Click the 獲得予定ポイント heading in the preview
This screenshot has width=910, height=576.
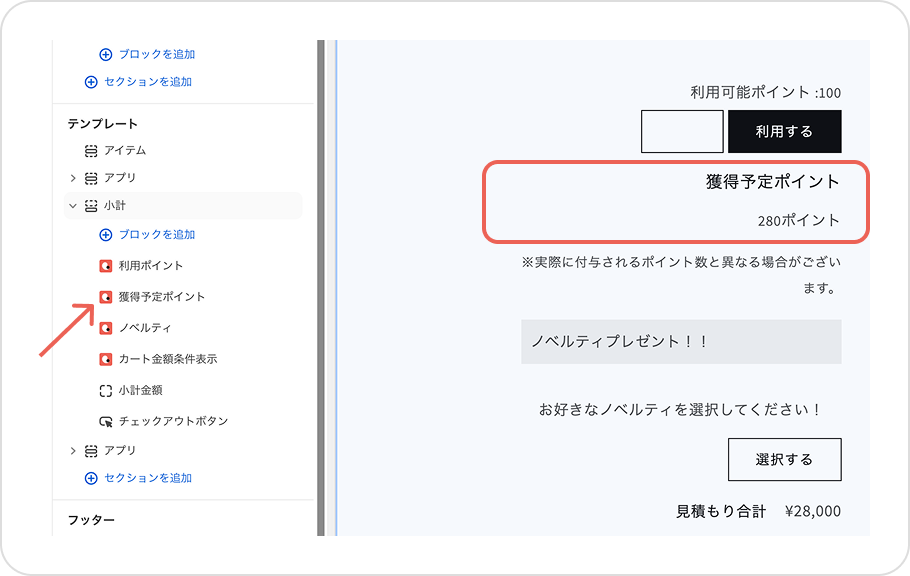(x=773, y=182)
